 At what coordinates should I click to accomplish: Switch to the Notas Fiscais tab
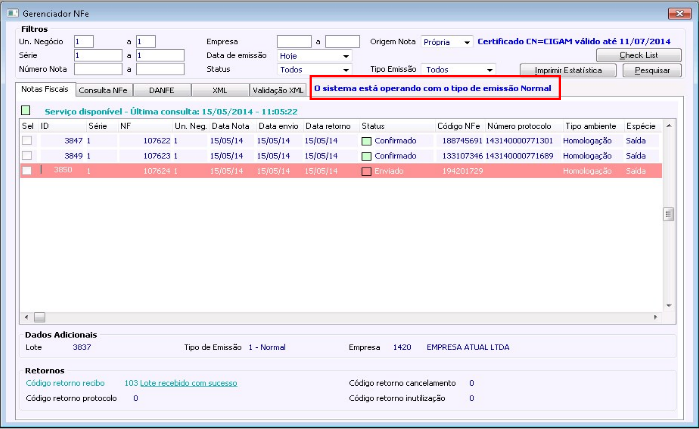[45, 89]
